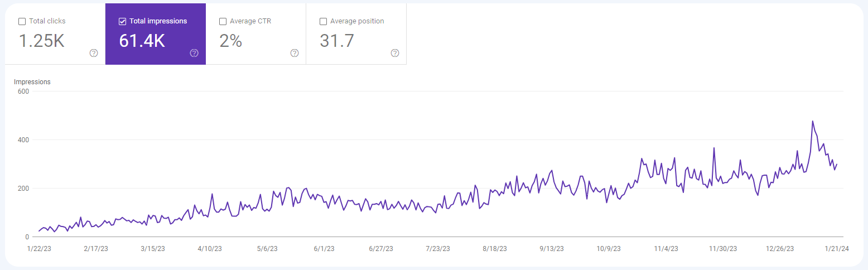Open help tooltip for Average CTR
Viewport: 868px width, 270px height.
click(x=295, y=53)
